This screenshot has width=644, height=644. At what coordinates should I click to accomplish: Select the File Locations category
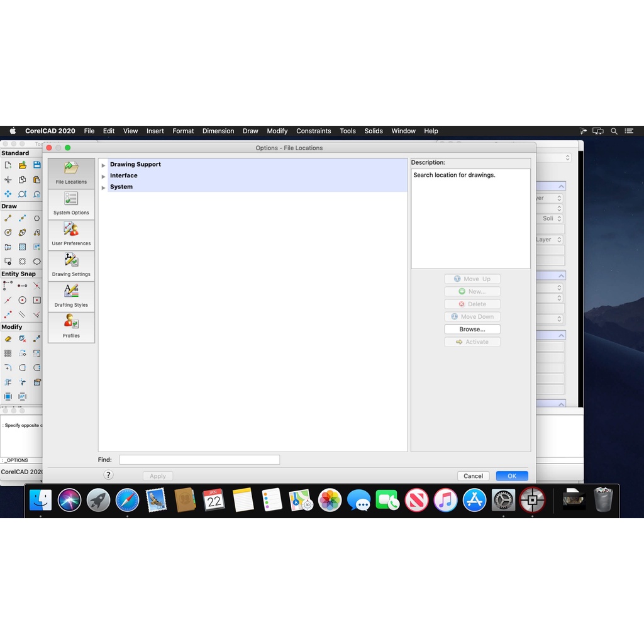[x=71, y=173]
